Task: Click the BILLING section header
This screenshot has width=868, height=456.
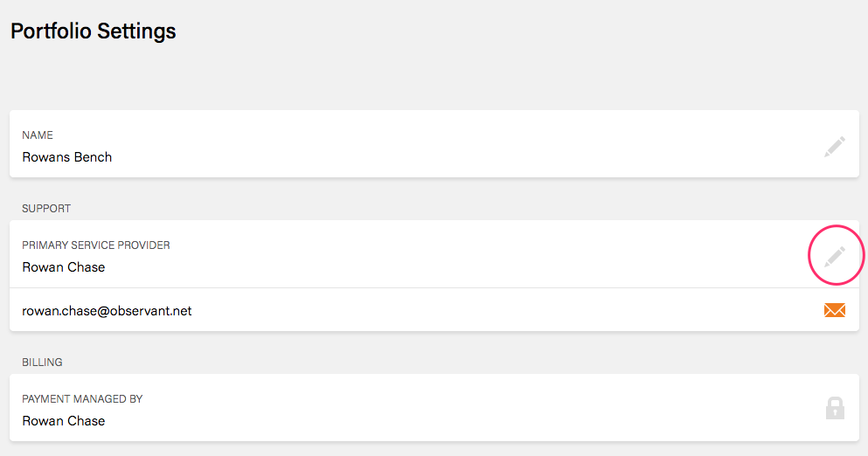Action: click(42, 363)
